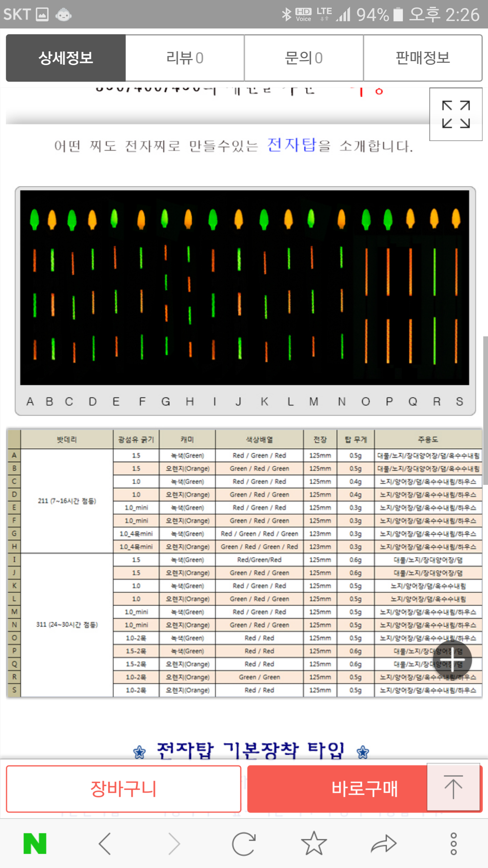The image size is (488, 868).
Task: Tap the '211 (7~16시간 점등)' battery cell
Action: point(67,501)
